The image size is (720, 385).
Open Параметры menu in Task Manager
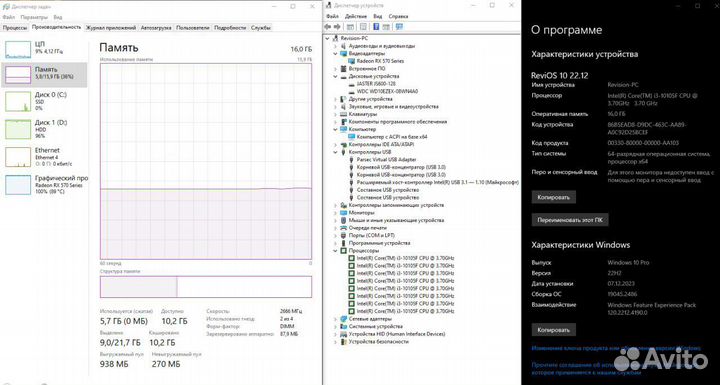[34, 17]
